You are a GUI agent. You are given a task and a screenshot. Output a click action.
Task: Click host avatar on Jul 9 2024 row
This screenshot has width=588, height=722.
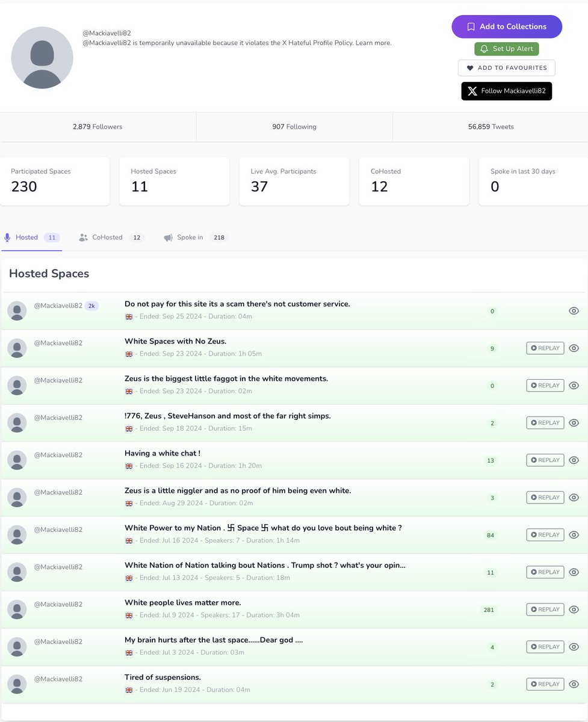17,609
